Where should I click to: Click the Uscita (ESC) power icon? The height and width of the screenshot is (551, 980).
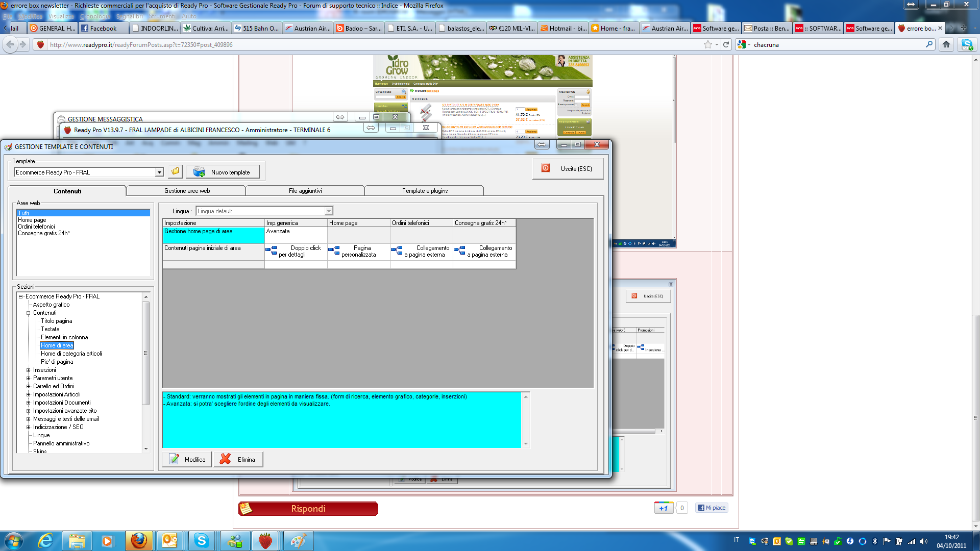point(546,168)
